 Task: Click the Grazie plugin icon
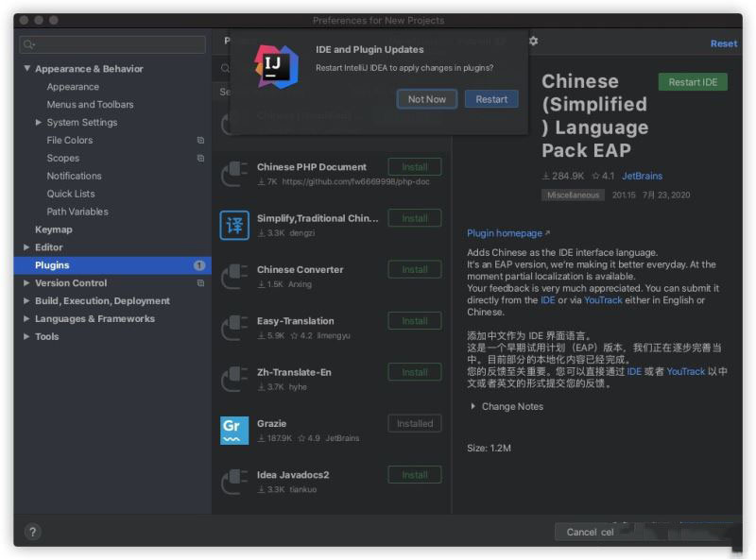234,431
